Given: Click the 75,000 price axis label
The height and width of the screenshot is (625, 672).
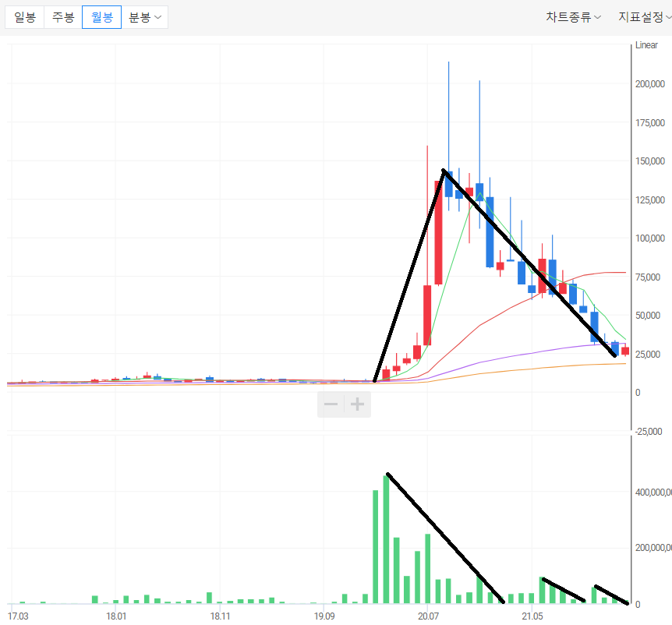Looking at the screenshot, I should coord(648,277).
